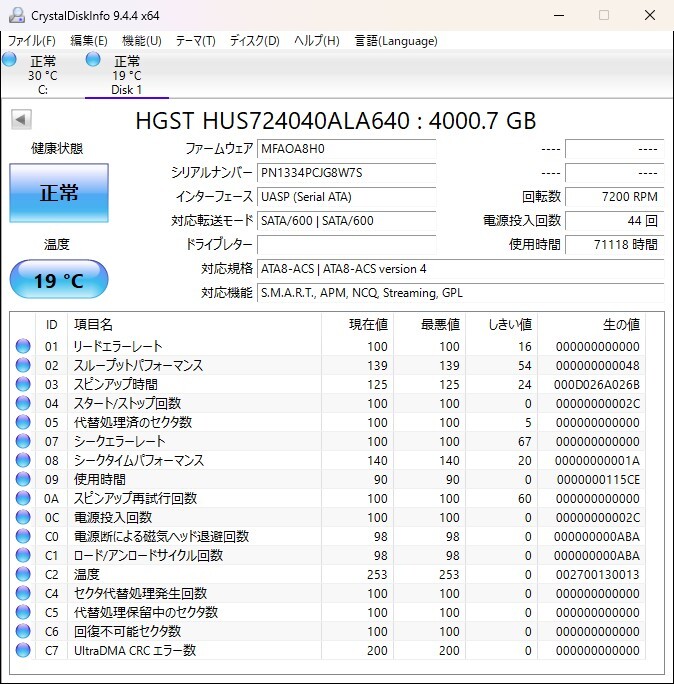Screen dimensions: 674x684
Task: Click status orb of row C7 UltraDMA CRC エラー数
Action: tap(23, 650)
